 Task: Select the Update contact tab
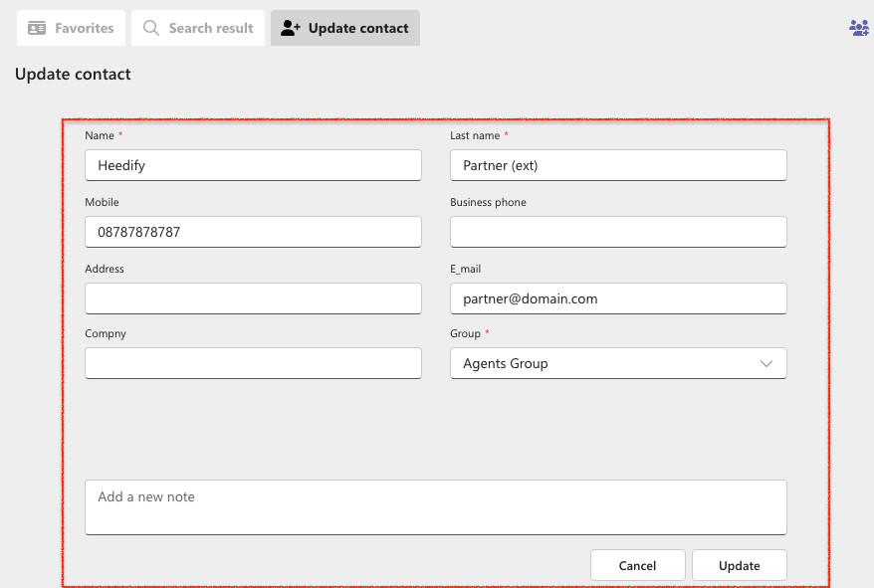pos(345,28)
